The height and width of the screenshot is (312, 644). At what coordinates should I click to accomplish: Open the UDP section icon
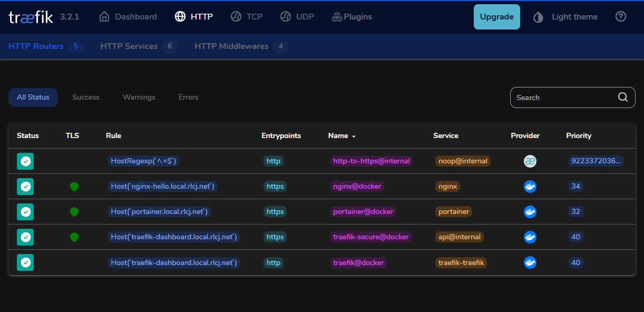point(285,16)
